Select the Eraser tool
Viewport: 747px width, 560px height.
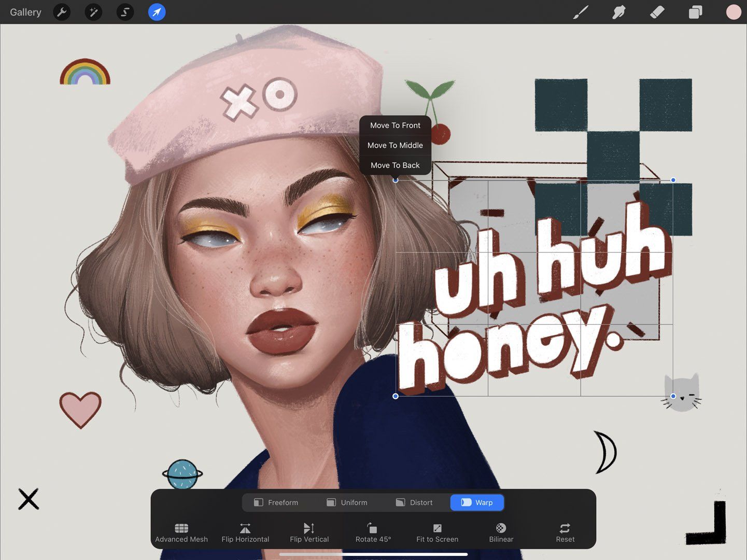tap(656, 12)
